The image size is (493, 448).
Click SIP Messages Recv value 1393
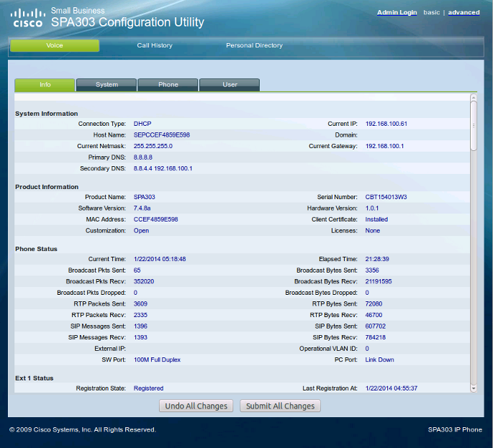[x=140, y=337]
